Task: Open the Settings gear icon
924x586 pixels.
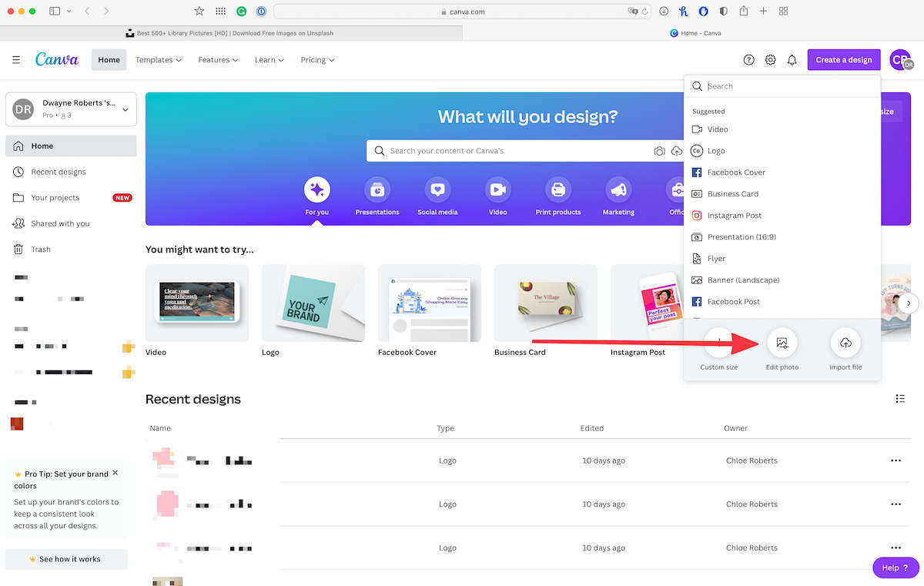Action: pyautogui.click(x=770, y=60)
